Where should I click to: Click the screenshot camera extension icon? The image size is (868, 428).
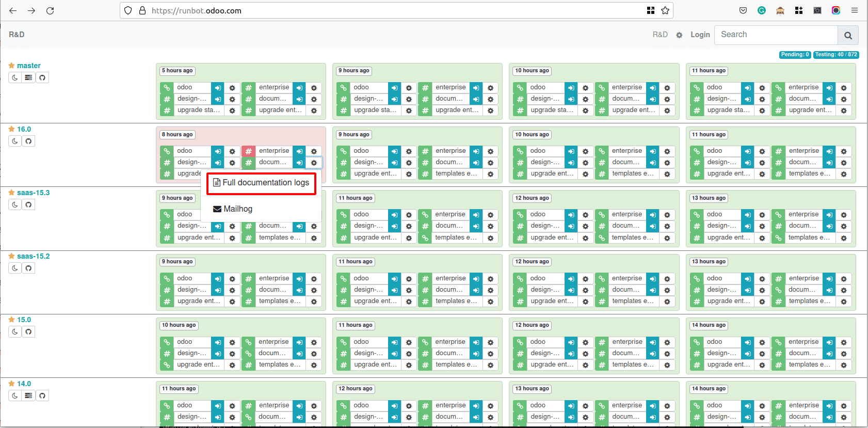tap(817, 10)
